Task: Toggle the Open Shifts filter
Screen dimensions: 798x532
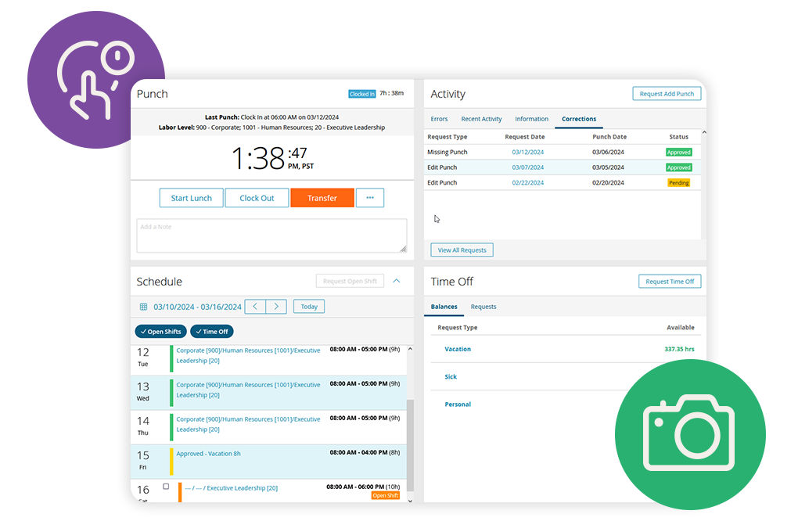Action: coord(160,332)
